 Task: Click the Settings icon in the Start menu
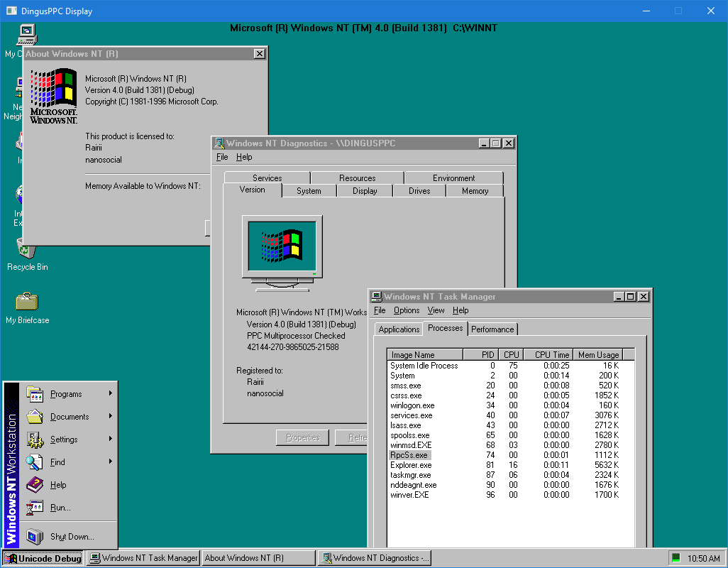coord(35,439)
